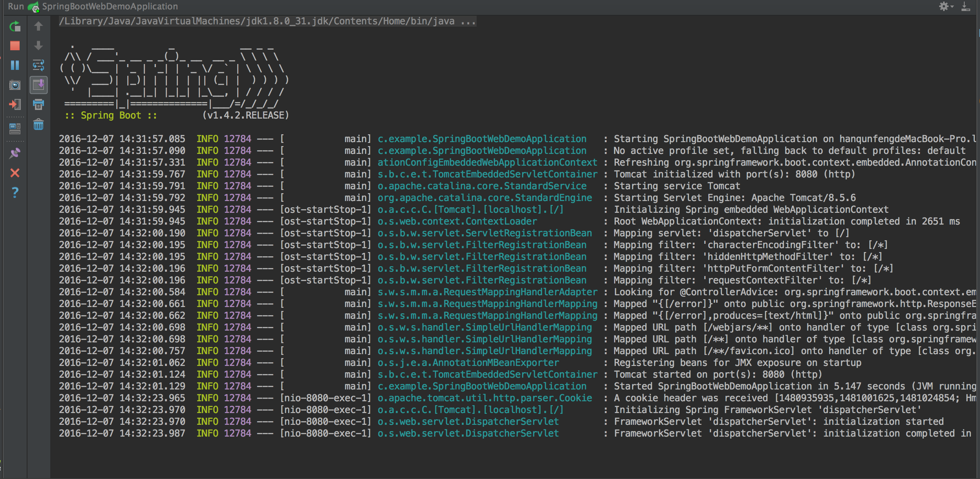Restore the layout using the windows icon

pyautogui.click(x=15, y=128)
